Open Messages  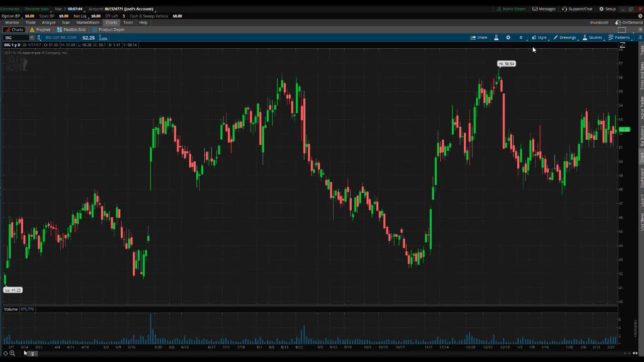click(544, 9)
